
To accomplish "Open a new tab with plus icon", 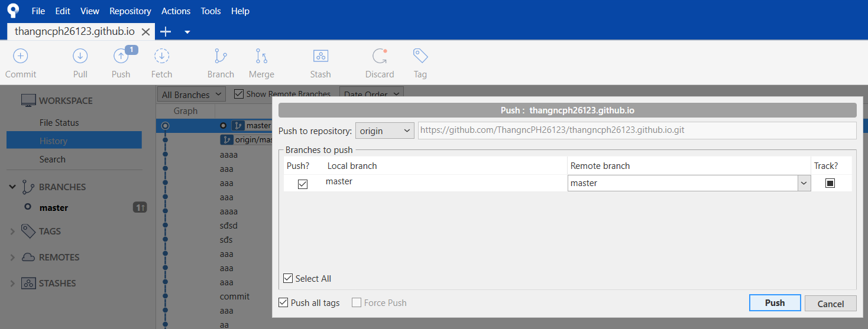I will click(166, 32).
